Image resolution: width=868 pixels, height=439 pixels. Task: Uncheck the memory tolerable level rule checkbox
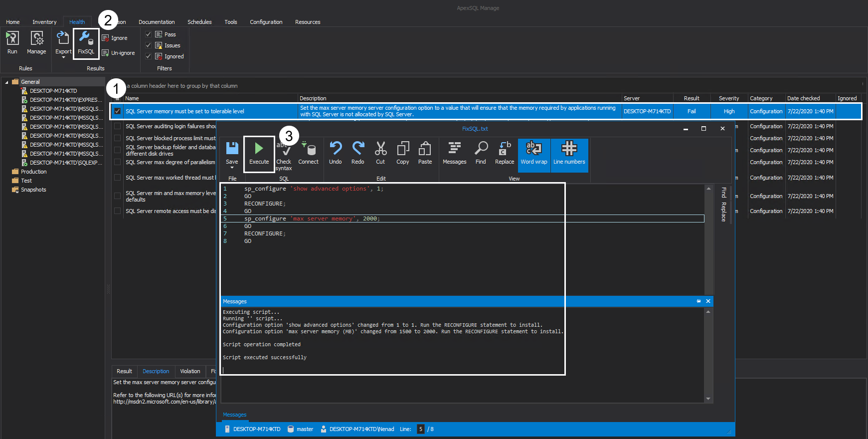118,111
